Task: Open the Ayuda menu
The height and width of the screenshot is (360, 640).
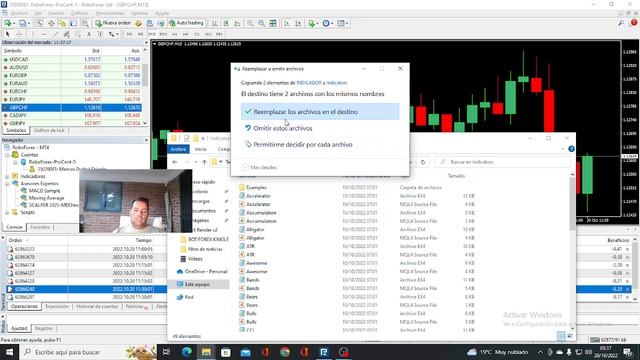Action: click(162, 13)
